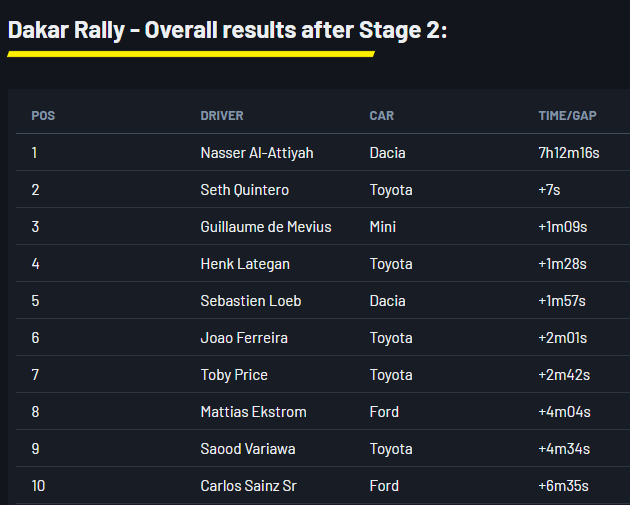
Task: Click the CAR column header
Action: [x=382, y=116]
